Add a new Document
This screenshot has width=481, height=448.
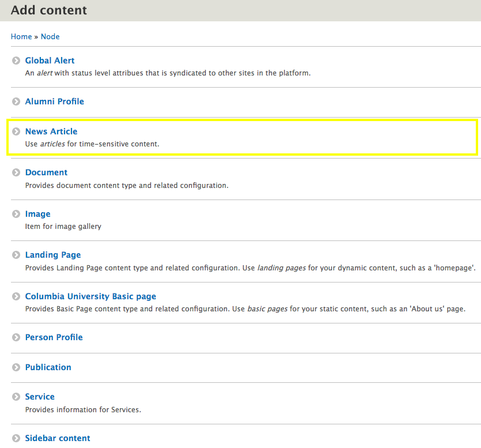46,172
